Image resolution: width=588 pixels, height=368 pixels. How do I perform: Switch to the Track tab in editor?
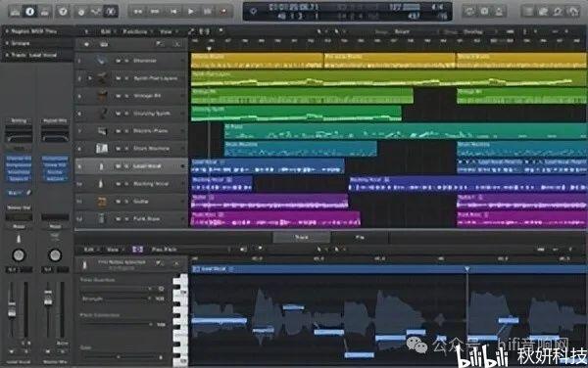pyautogui.click(x=302, y=238)
